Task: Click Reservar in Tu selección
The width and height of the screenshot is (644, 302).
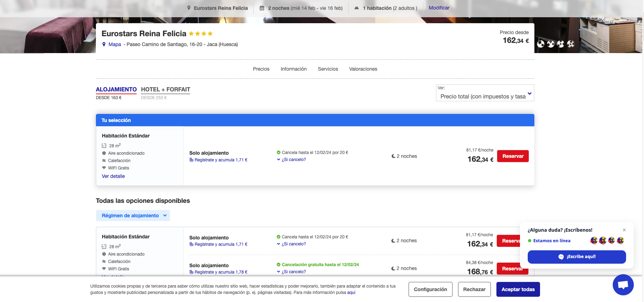Action: click(x=513, y=156)
